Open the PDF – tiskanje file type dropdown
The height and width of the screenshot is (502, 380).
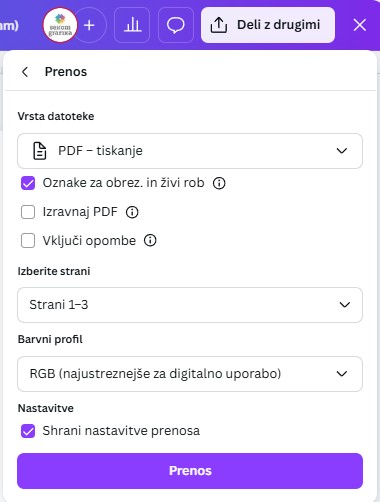[x=190, y=151]
